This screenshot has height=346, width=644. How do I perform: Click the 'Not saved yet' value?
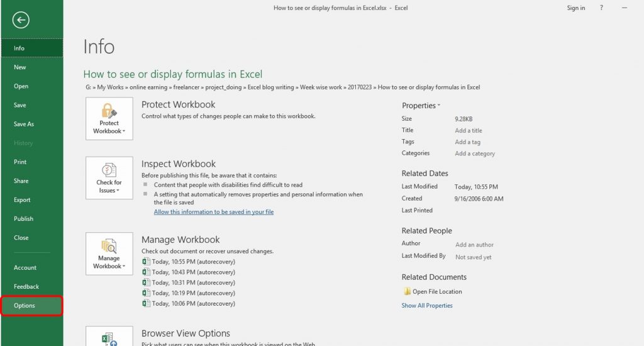click(473, 257)
